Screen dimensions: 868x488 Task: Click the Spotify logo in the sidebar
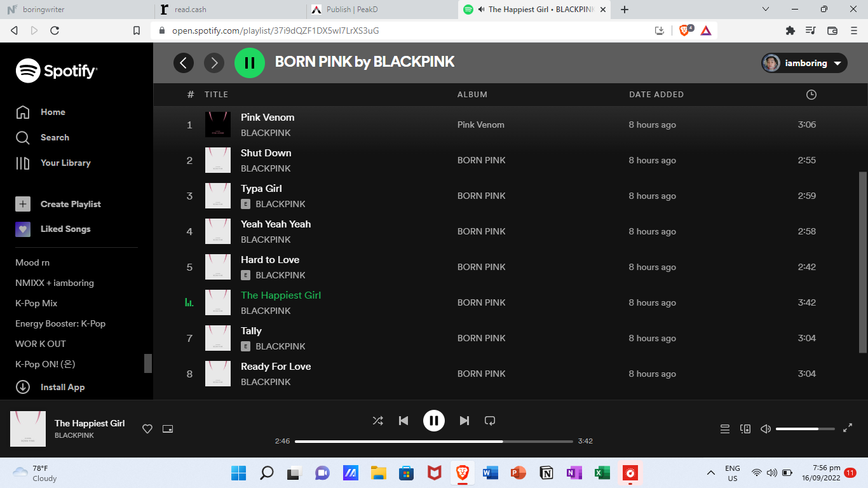click(x=57, y=71)
